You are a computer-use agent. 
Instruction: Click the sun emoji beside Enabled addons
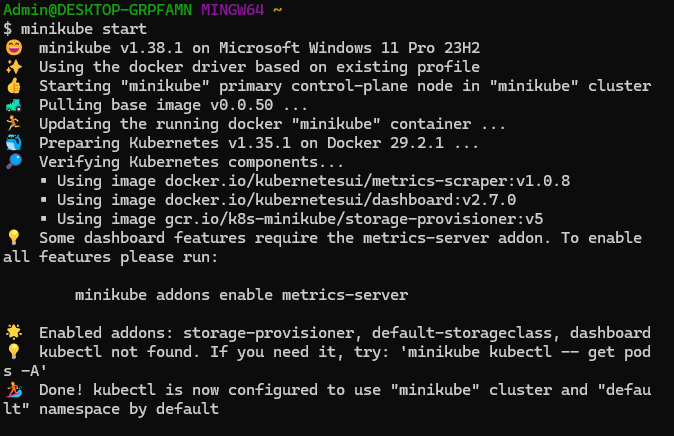13,333
